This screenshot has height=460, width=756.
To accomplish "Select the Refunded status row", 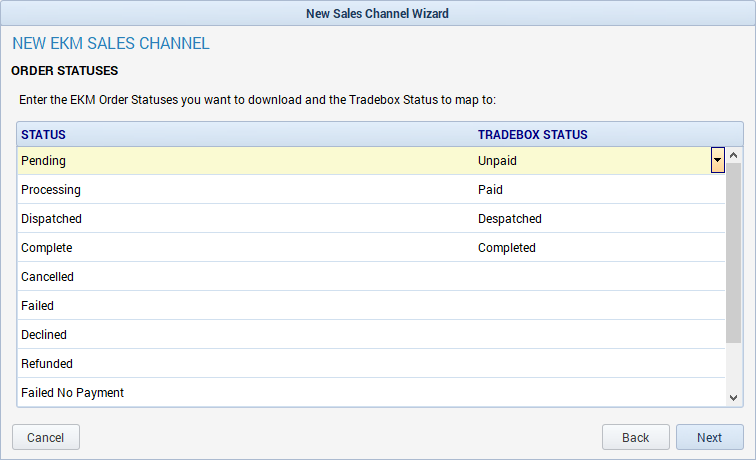I will (x=371, y=363).
